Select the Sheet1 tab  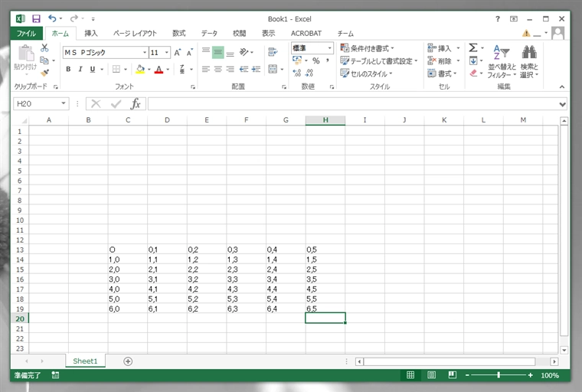pyautogui.click(x=85, y=361)
